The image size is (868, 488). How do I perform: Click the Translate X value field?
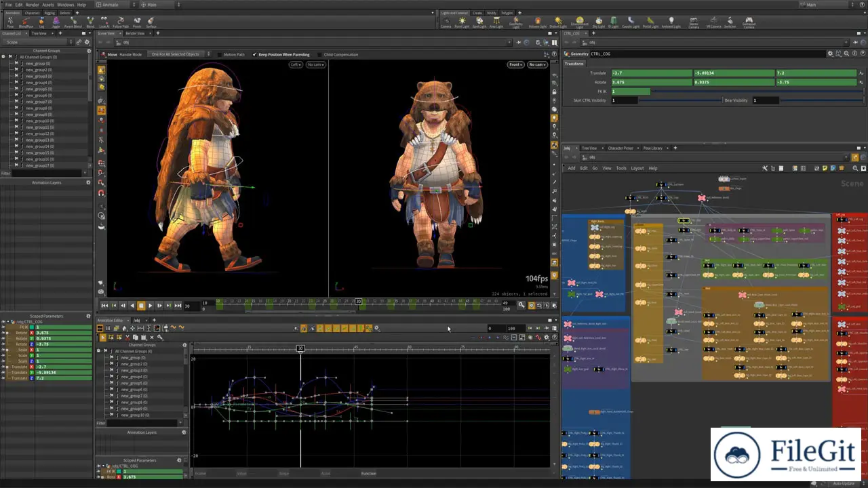651,73
